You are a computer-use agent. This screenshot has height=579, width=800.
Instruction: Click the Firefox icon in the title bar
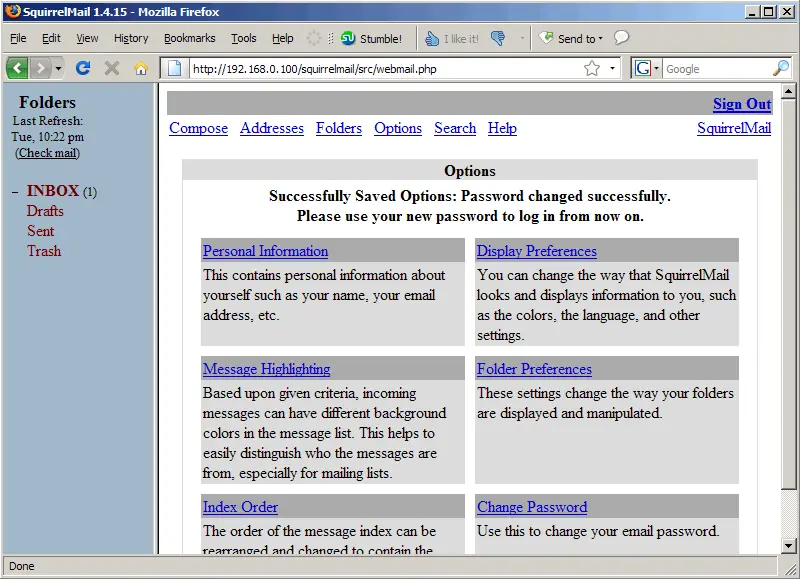[x=13, y=11]
